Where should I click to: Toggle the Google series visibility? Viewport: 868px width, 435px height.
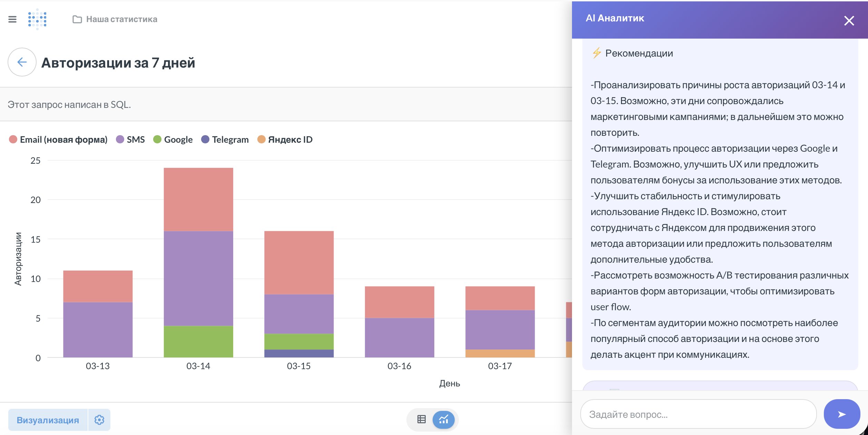178,139
